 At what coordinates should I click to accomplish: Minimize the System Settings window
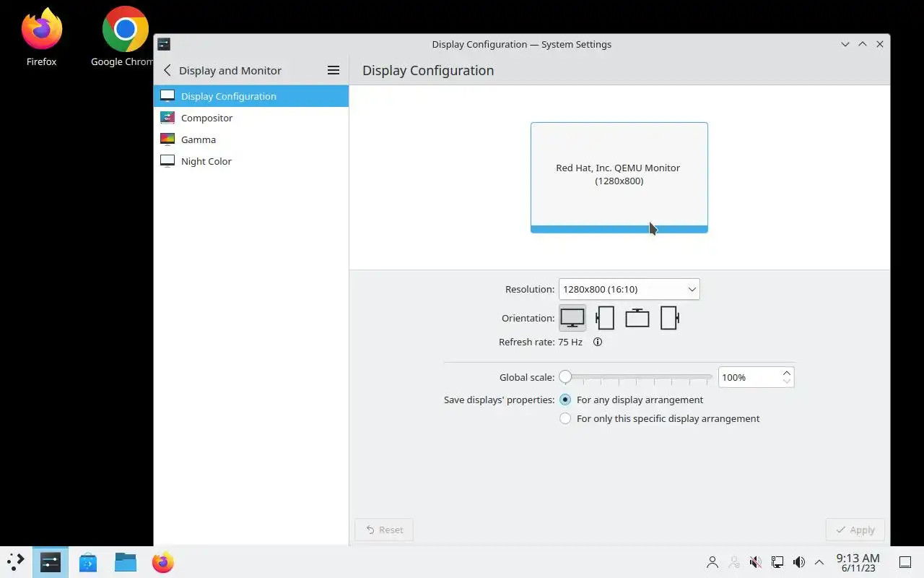tap(845, 44)
